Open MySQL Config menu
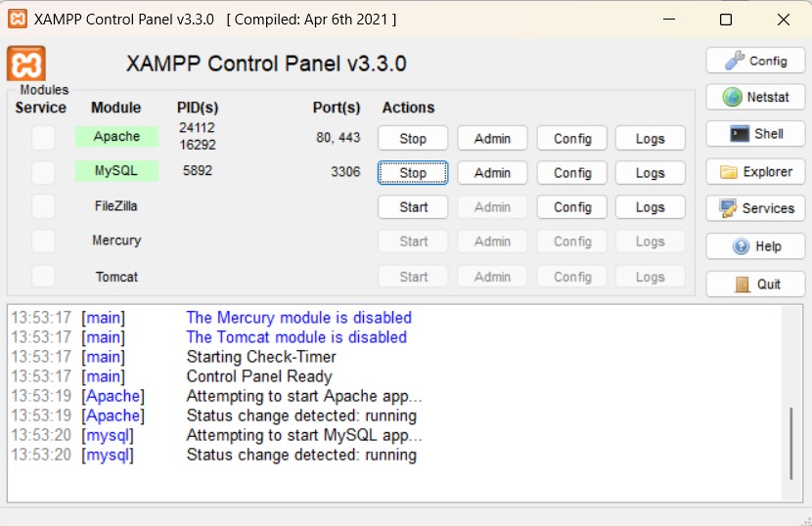Viewport: 812px width, 526px height. 571,172
